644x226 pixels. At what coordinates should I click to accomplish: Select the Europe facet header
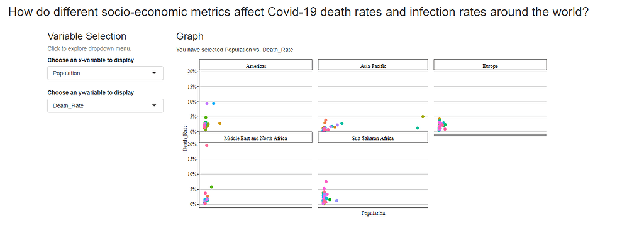click(x=490, y=65)
